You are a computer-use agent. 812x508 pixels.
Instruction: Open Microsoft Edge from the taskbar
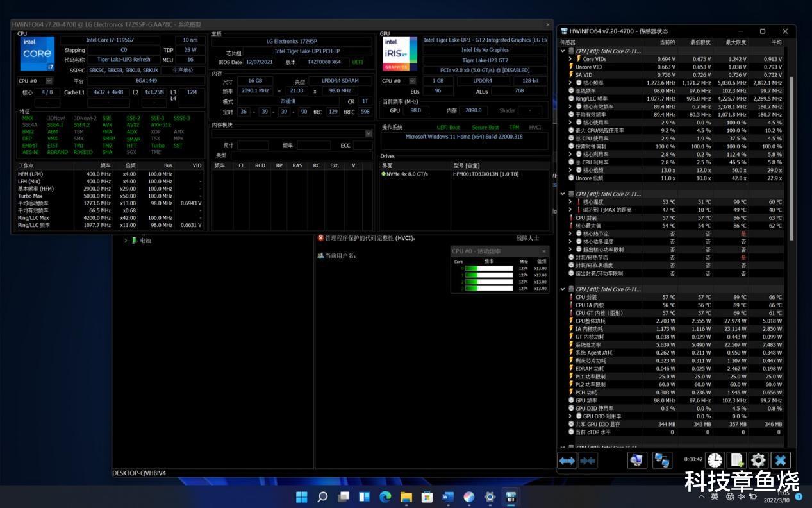tap(385, 497)
